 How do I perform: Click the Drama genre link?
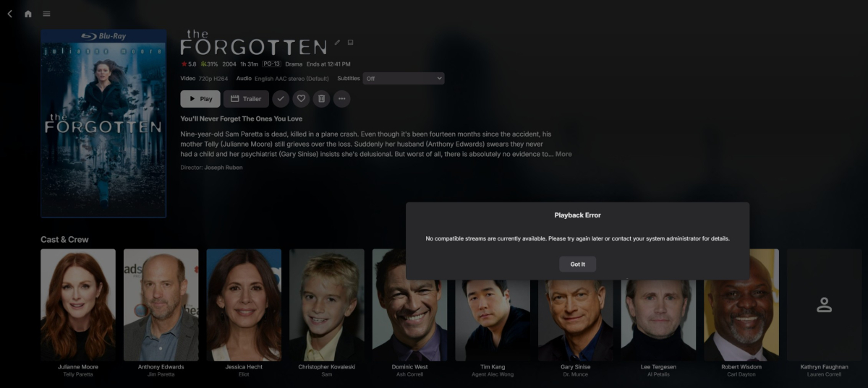pos(294,64)
